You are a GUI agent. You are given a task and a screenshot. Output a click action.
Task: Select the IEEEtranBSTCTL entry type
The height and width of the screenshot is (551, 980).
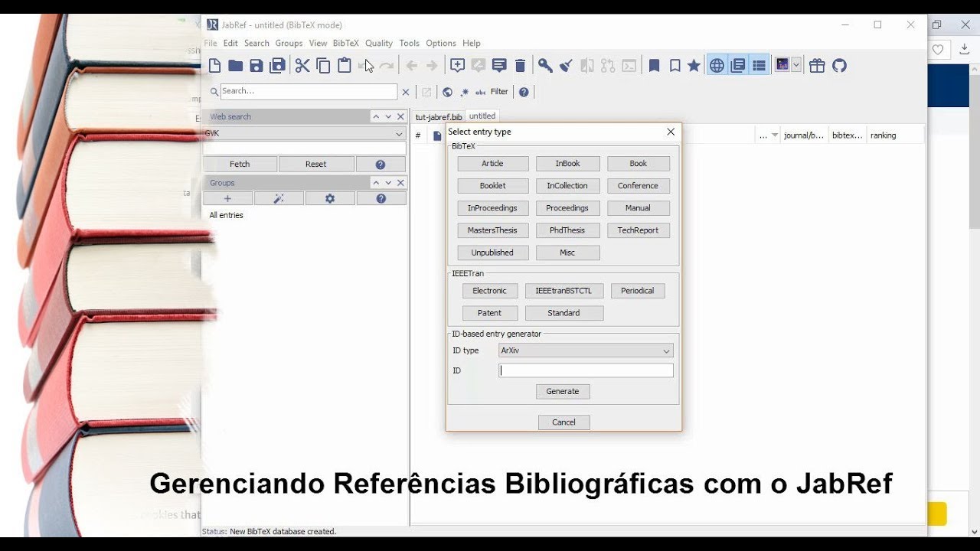564,291
